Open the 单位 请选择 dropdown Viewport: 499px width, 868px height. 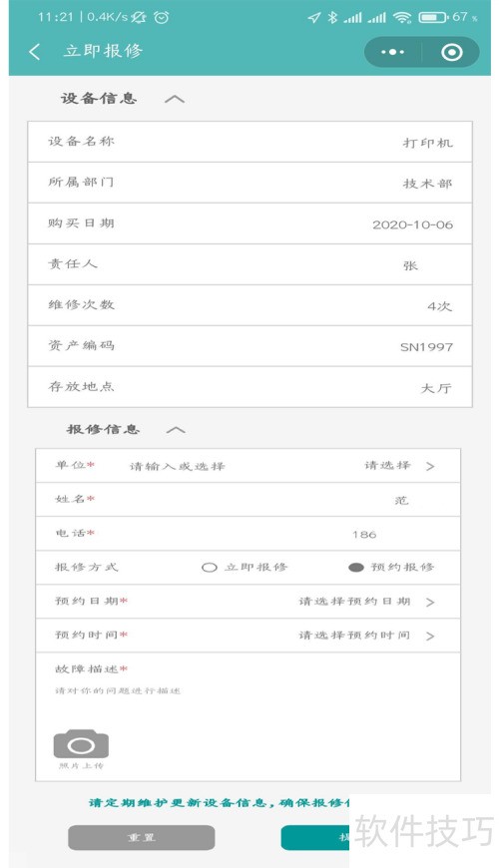[399, 466]
